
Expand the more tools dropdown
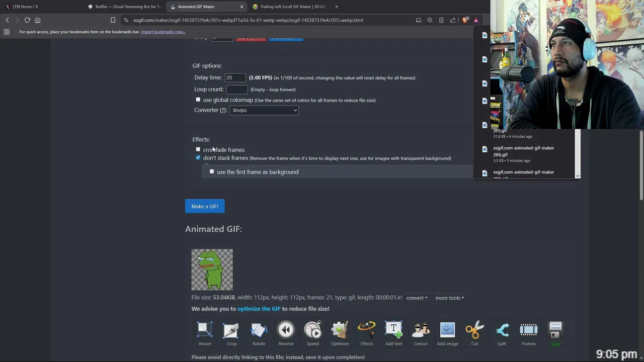[x=449, y=298]
